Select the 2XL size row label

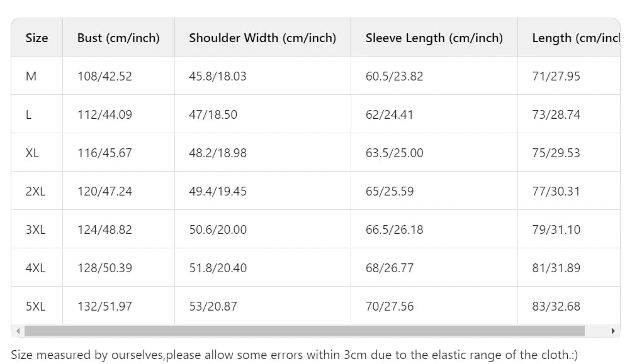point(35,191)
